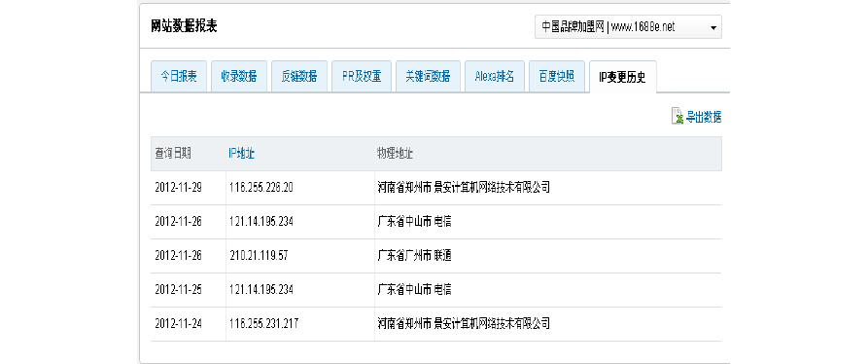Click the Excel export icon
This screenshot has height=364, width=868.
677,116
